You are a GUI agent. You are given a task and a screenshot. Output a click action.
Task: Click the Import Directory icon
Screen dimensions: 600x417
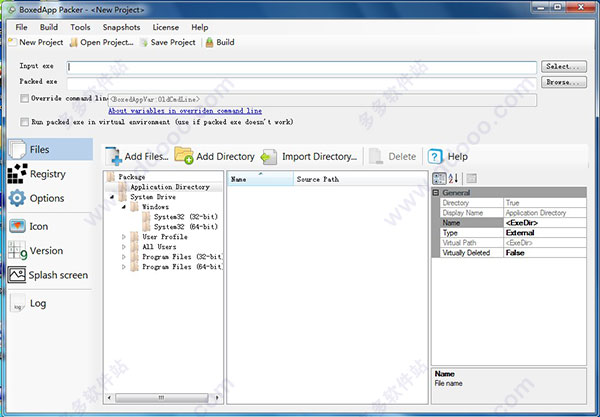pyautogui.click(x=269, y=156)
